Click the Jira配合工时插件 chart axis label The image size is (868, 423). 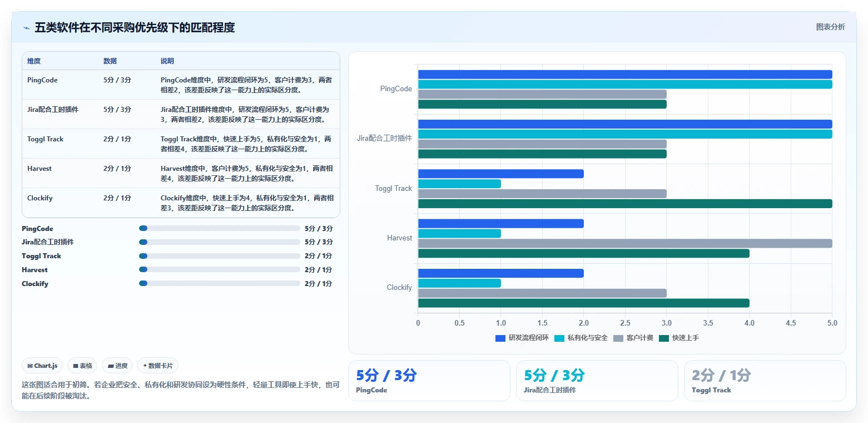pos(384,139)
